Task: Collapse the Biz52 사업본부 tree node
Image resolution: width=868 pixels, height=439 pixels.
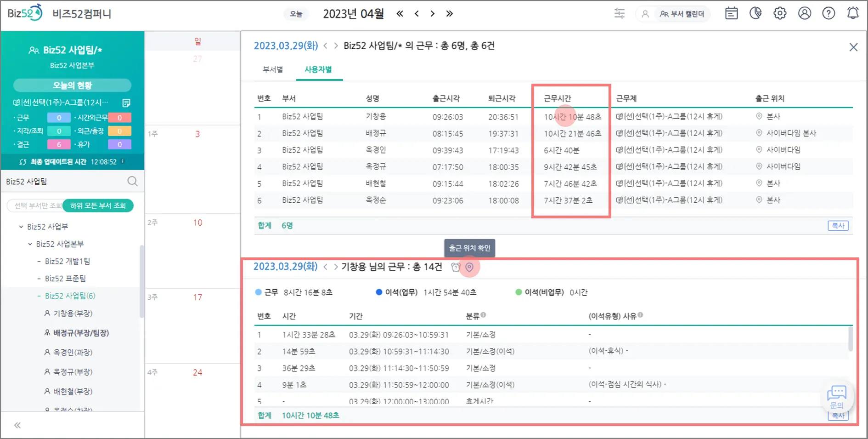Action: [30, 244]
